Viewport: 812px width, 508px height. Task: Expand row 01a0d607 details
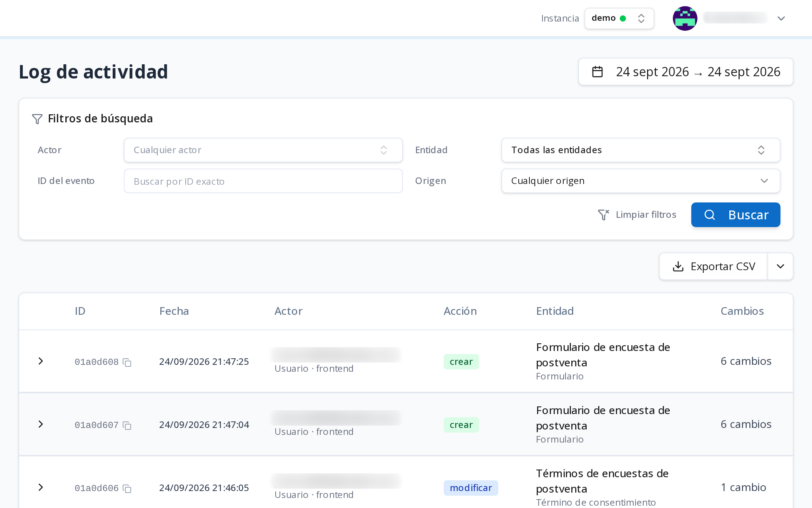[x=41, y=424]
